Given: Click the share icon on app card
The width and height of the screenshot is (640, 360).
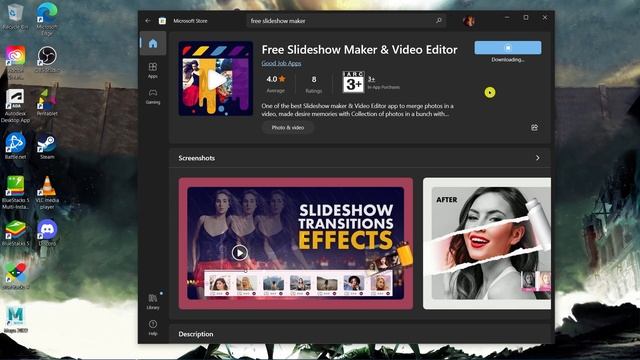Looking at the screenshot, I should coord(534,128).
